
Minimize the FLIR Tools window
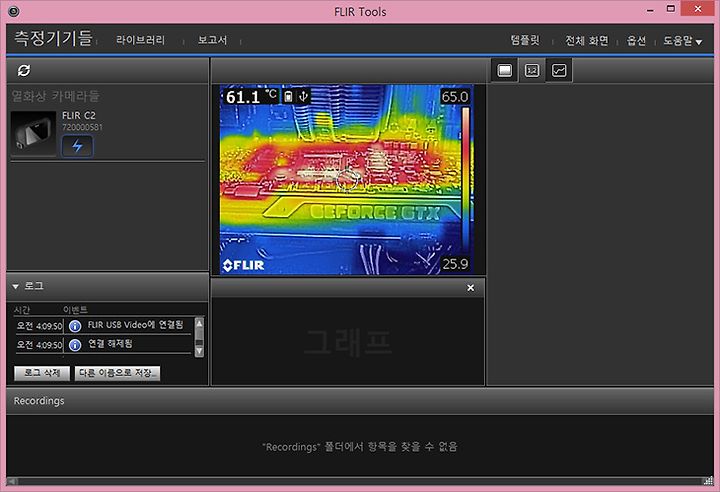650,9
